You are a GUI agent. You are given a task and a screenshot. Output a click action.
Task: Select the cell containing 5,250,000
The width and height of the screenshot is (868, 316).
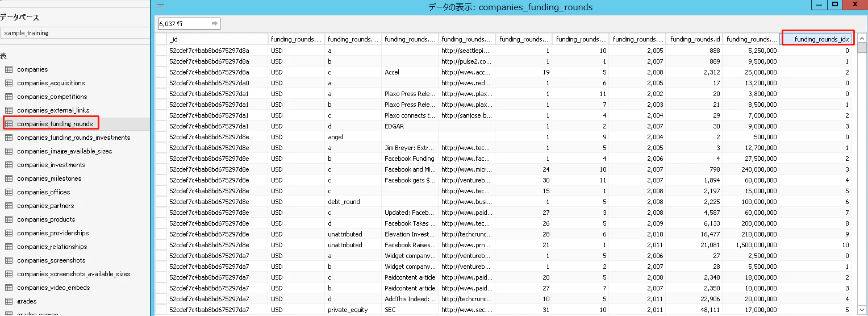751,51
